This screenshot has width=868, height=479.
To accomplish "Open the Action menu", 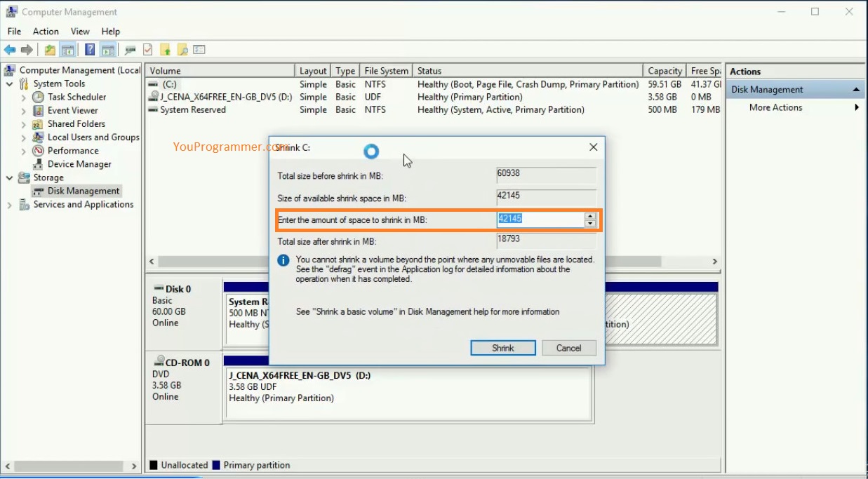I will 46,32.
